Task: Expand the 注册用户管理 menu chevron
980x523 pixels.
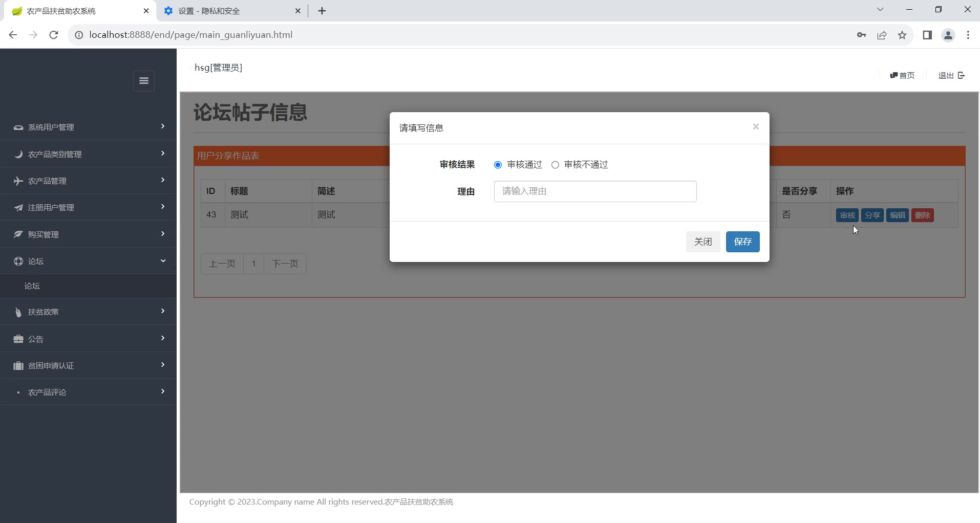Action: point(163,207)
